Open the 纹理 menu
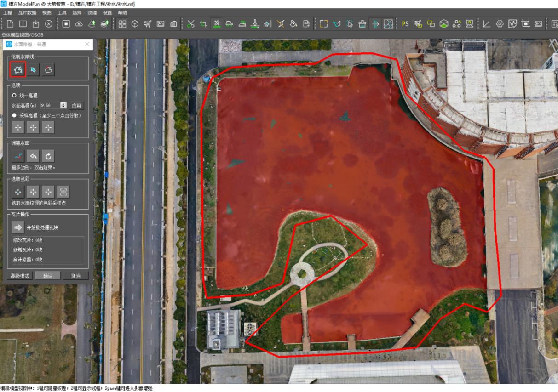 point(92,13)
